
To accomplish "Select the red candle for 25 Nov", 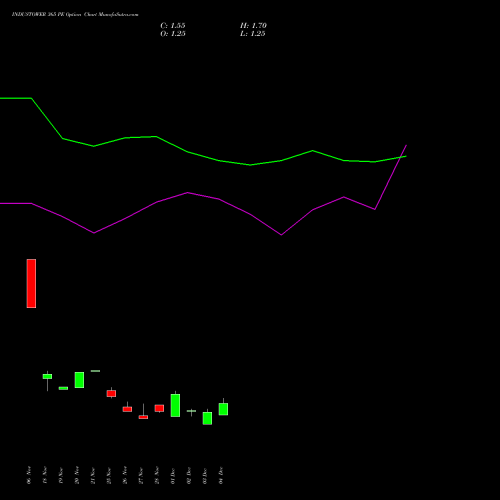I will tap(111, 393).
